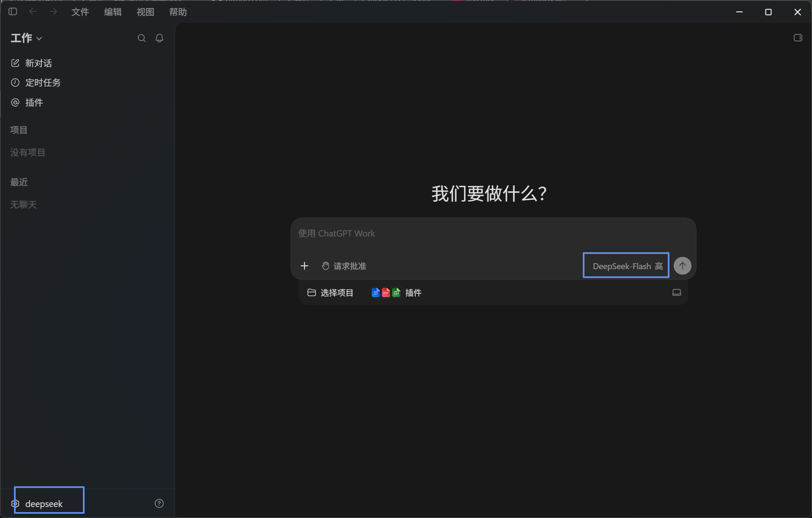The height and width of the screenshot is (518, 812).
Task: Open notifications bell icon
Action: (159, 38)
